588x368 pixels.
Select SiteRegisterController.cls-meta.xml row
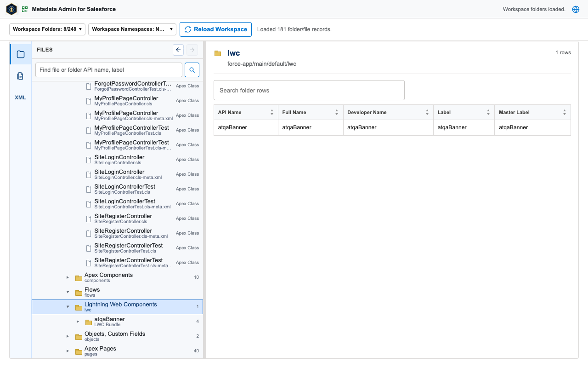pos(117,233)
